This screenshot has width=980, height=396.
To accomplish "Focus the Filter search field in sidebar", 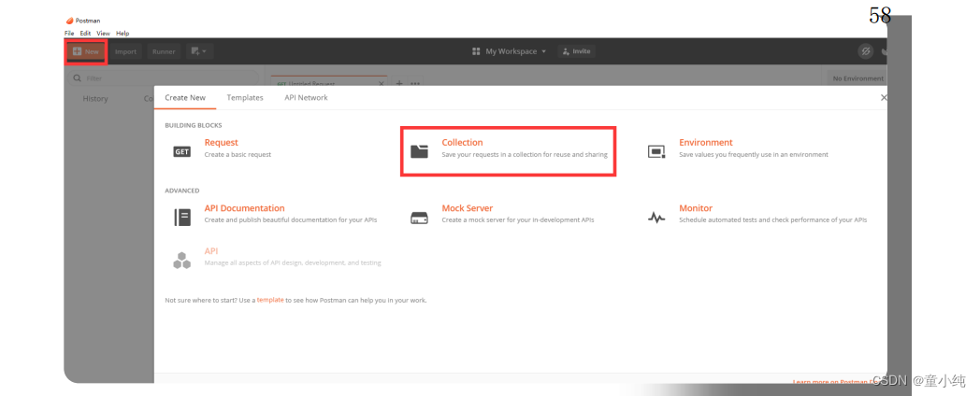I will pyautogui.click(x=163, y=78).
